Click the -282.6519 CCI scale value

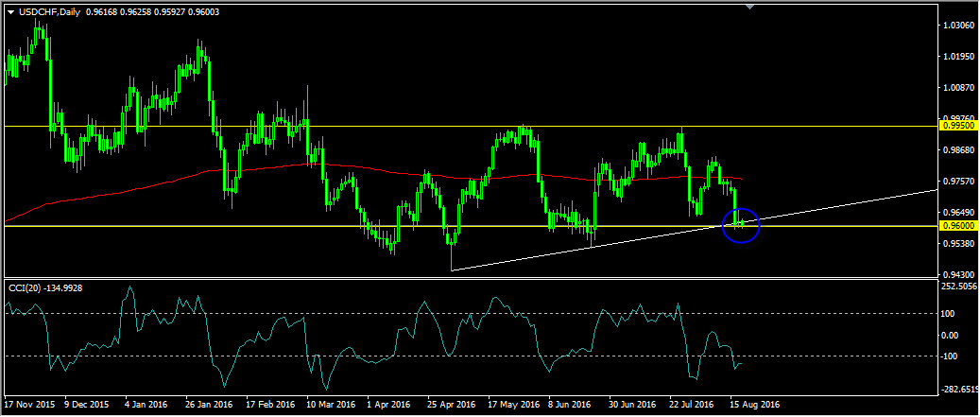[x=960, y=389]
